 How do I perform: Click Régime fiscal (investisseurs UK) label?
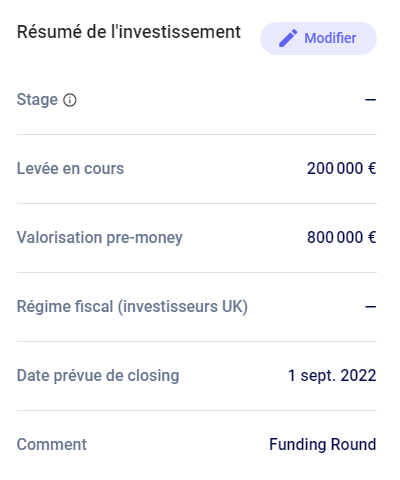(132, 307)
